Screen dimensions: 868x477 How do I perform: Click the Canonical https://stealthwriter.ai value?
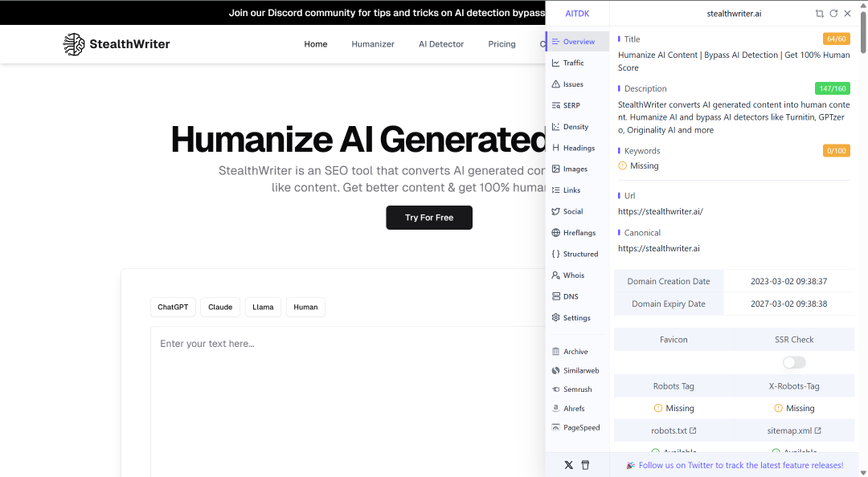[659, 248]
